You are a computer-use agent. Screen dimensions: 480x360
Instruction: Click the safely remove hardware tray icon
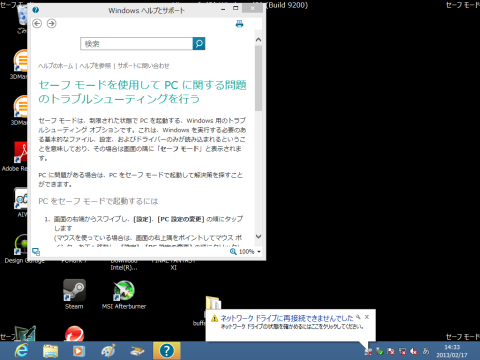click(x=380, y=351)
